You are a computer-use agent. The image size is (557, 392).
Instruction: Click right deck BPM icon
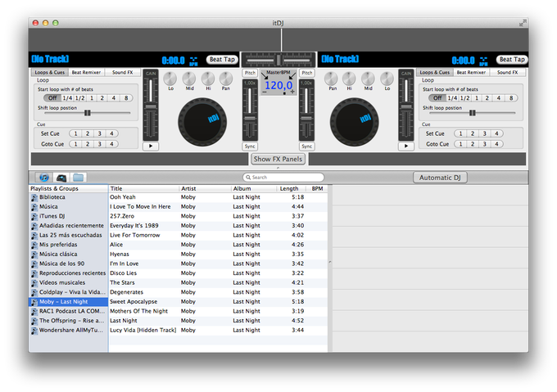click(x=483, y=61)
